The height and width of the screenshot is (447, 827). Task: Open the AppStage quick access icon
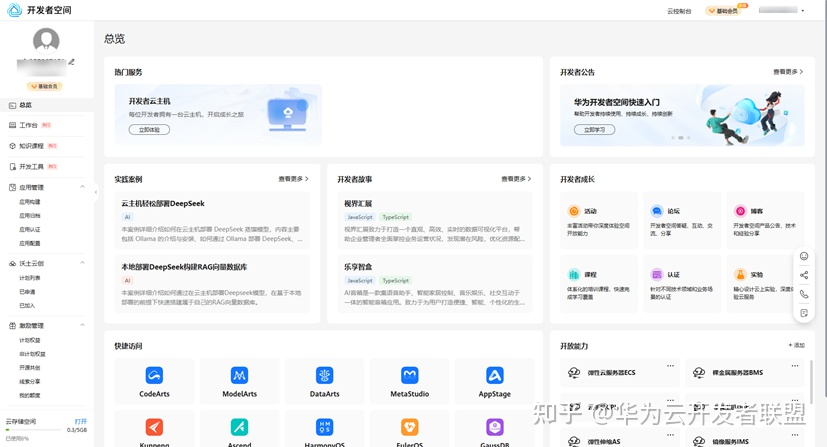pos(495,375)
